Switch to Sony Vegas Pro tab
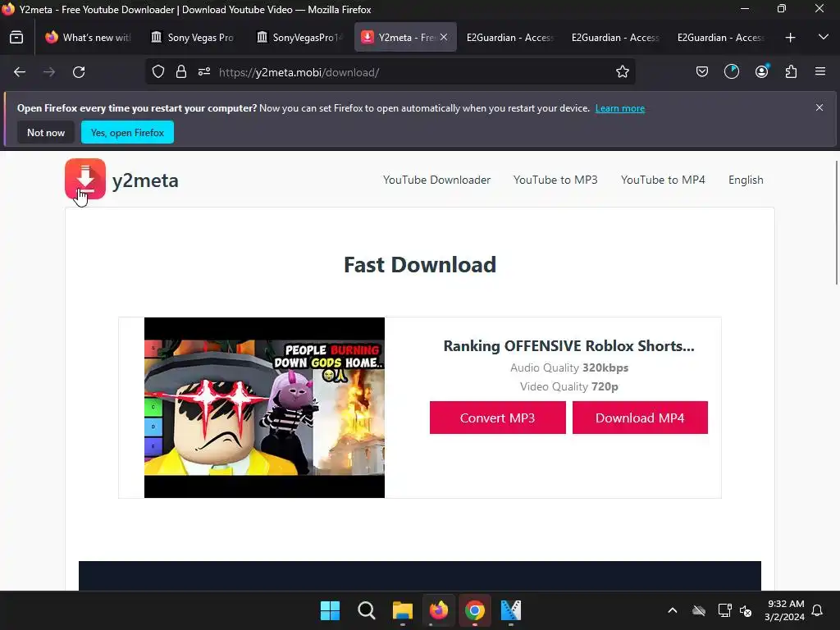 click(194, 38)
